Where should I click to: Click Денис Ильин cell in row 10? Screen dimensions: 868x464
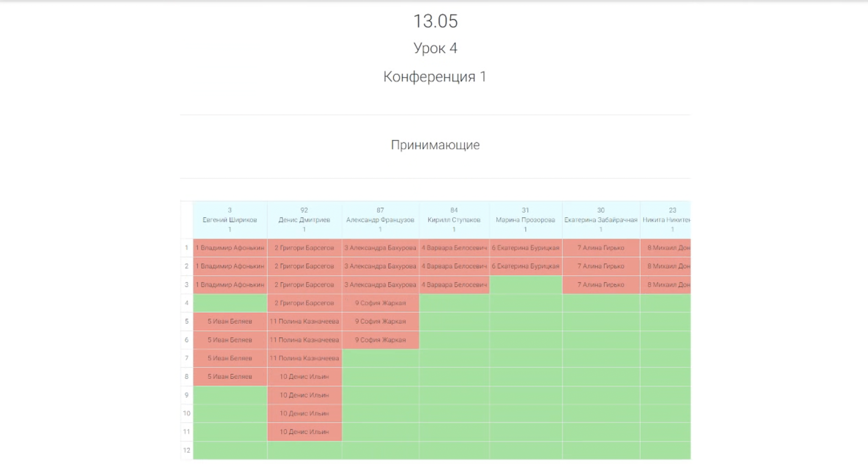point(304,413)
